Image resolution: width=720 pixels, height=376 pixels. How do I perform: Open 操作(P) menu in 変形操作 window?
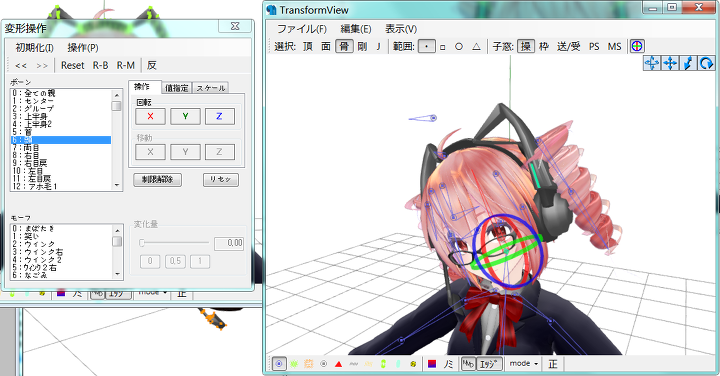(83, 48)
